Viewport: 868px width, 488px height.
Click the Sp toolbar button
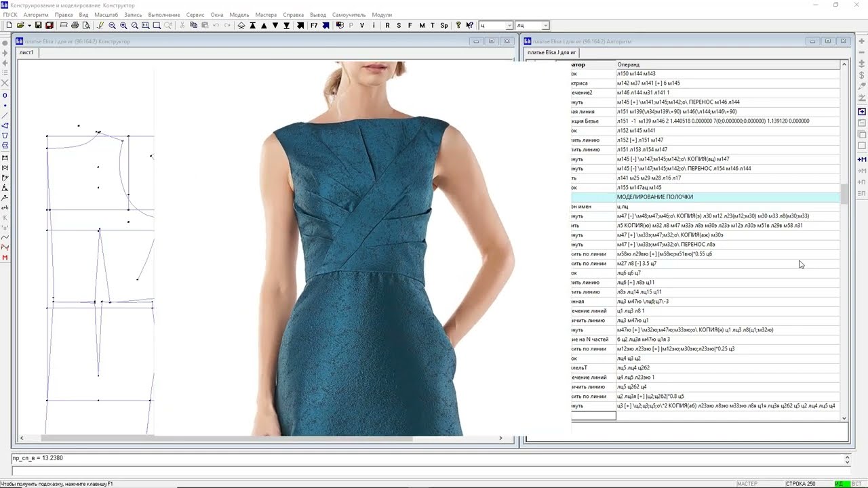[x=444, y=26]
